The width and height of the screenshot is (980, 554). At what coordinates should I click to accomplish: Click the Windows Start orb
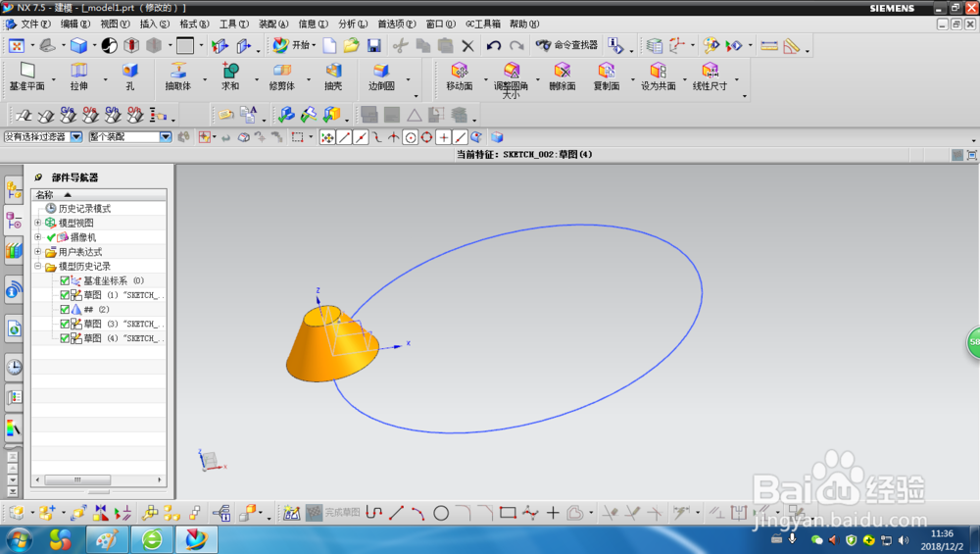[x=18, y=539]
